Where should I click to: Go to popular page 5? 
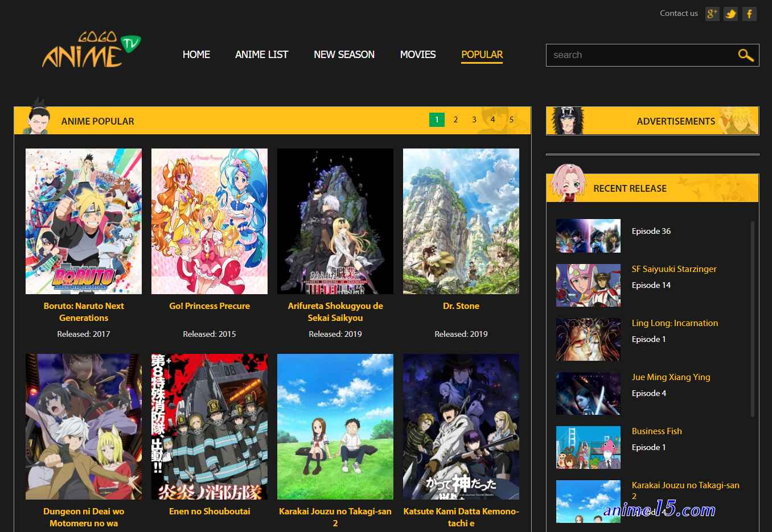tap(511, 119)
